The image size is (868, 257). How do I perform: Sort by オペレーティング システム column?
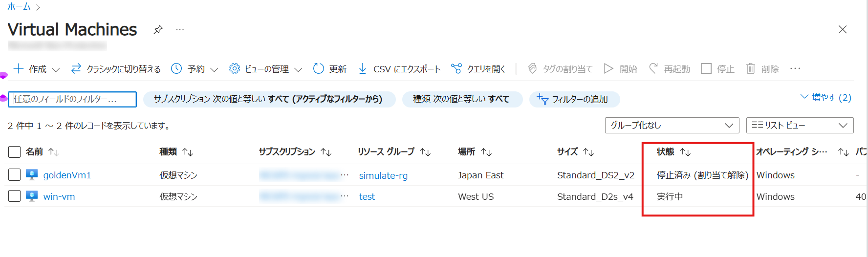(x=802, y=152)
